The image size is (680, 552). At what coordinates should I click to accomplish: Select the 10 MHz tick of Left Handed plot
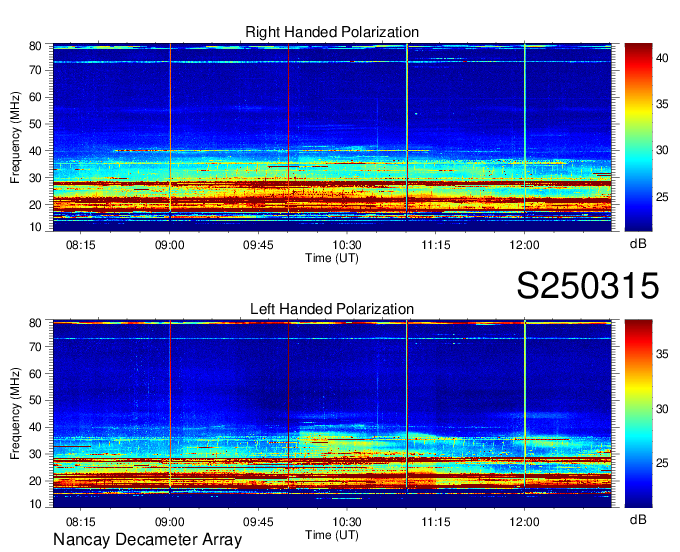[35, 504]
